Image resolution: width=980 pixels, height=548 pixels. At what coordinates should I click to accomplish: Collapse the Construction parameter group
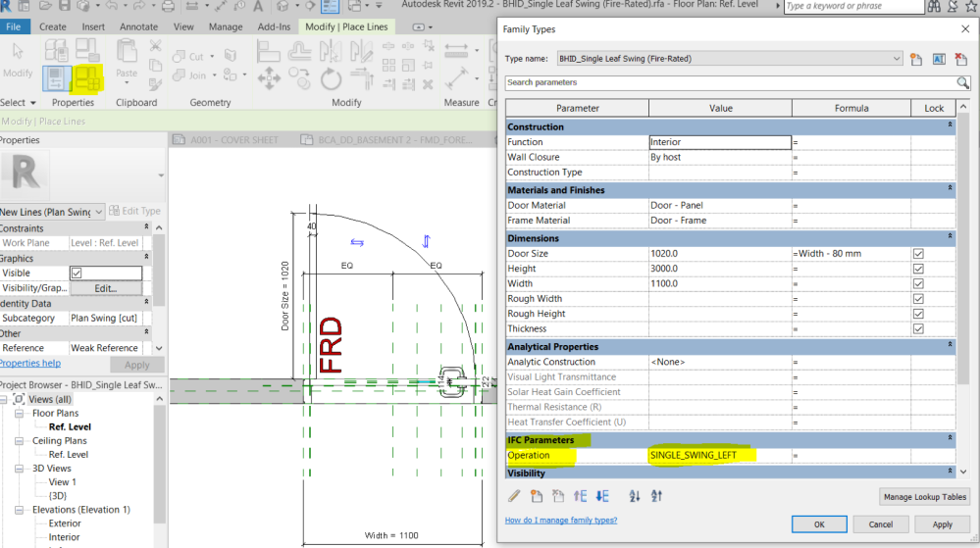coord(949,126)
